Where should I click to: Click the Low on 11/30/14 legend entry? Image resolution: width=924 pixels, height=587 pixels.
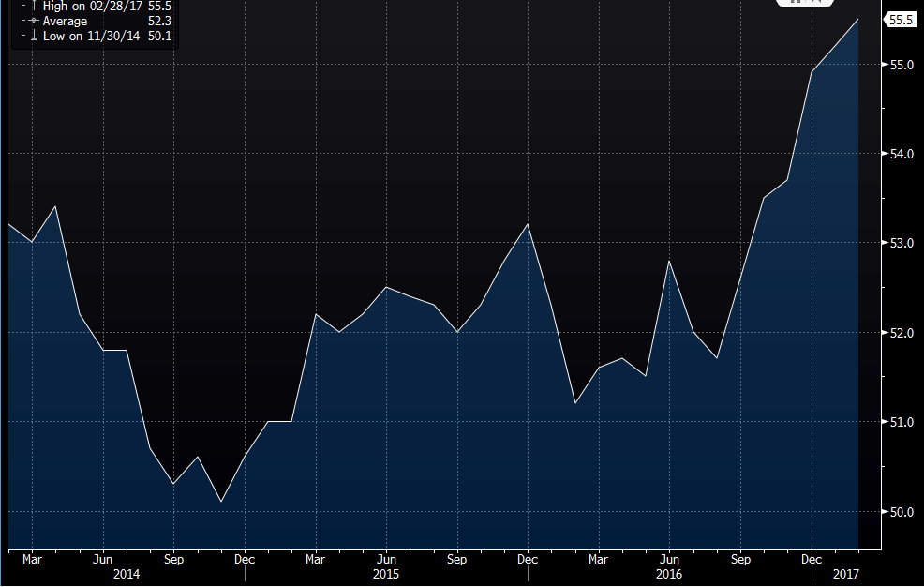(x=101, y=36)
